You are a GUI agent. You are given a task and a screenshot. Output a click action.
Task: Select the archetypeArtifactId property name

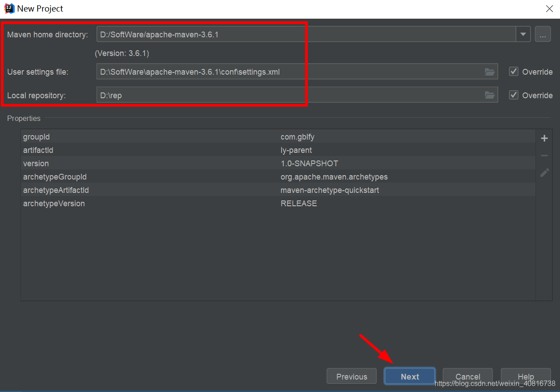[56, 190]
